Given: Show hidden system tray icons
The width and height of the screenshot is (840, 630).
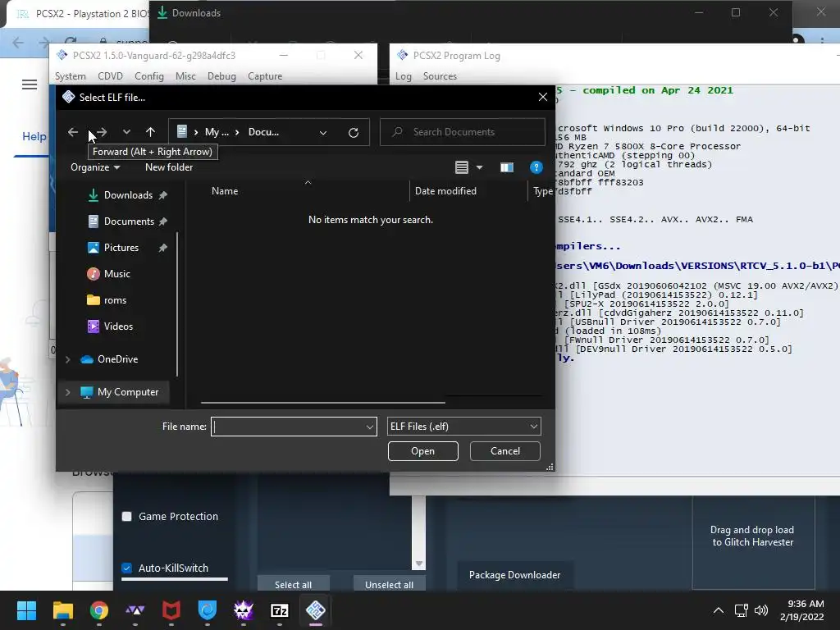Looking at the screenshot, I should click(719, 610).
